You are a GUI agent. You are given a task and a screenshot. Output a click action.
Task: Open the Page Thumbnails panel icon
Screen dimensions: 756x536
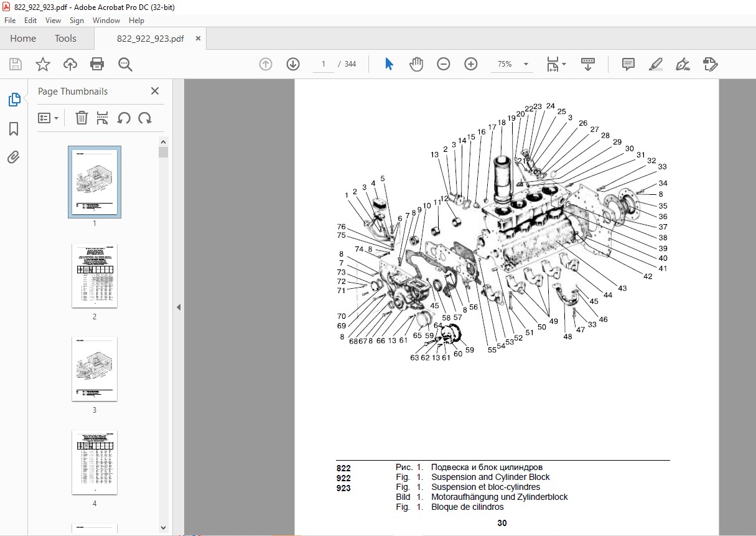14,99
